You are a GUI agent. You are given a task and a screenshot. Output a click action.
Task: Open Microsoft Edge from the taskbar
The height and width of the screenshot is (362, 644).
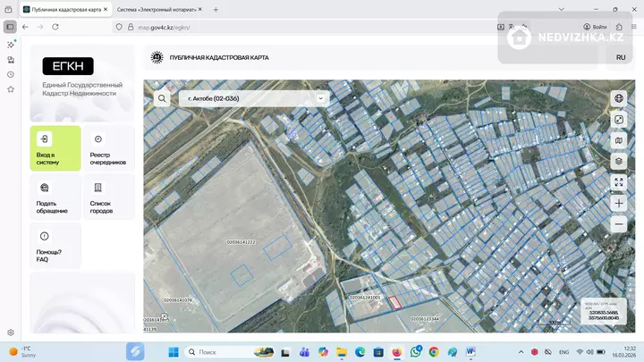pyautogui.click(x=360, y=352)
